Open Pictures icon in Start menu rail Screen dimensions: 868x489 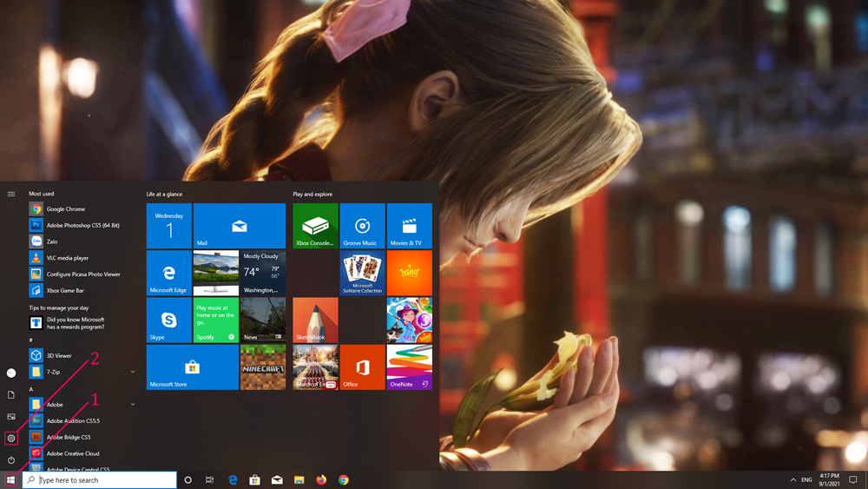click(x=11, y=416)
